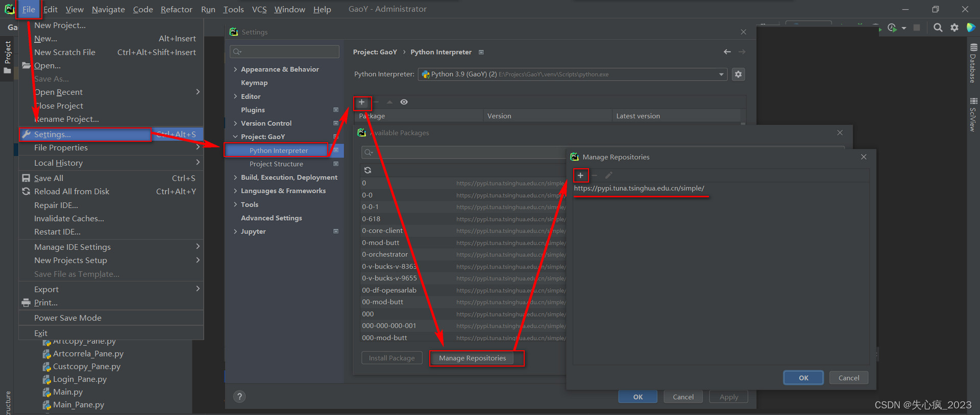Open Main.py in project tree
Image resolution: width=980 pixels, height=415 pixels.
[x=68, y=392]
